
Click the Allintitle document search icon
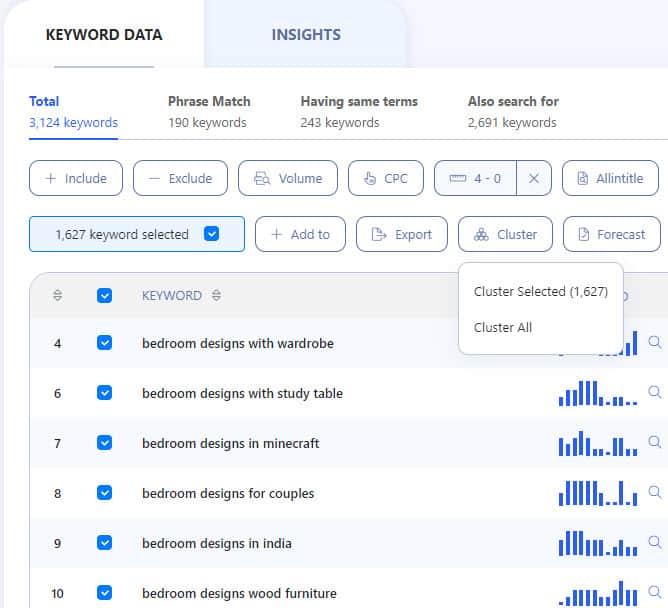tap(582, 178)
